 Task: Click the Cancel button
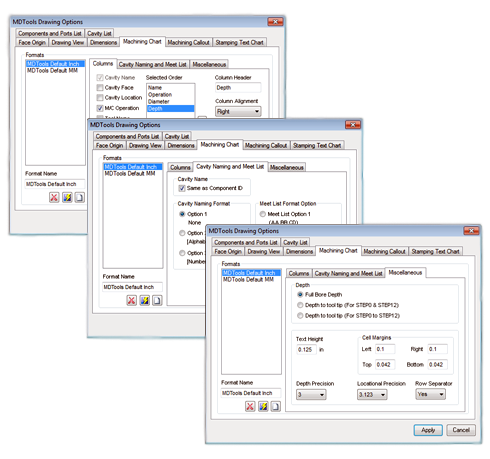click(x=461, y=430)
